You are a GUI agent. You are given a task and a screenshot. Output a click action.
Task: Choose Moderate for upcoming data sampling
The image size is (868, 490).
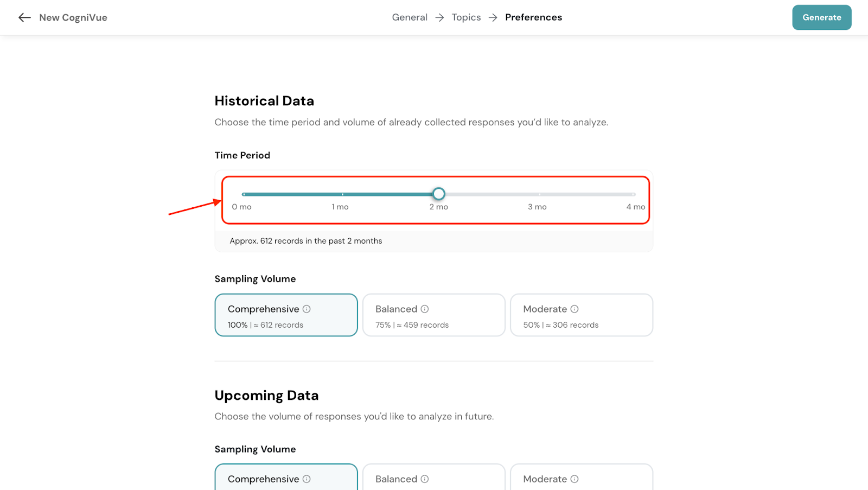(581, 478)
